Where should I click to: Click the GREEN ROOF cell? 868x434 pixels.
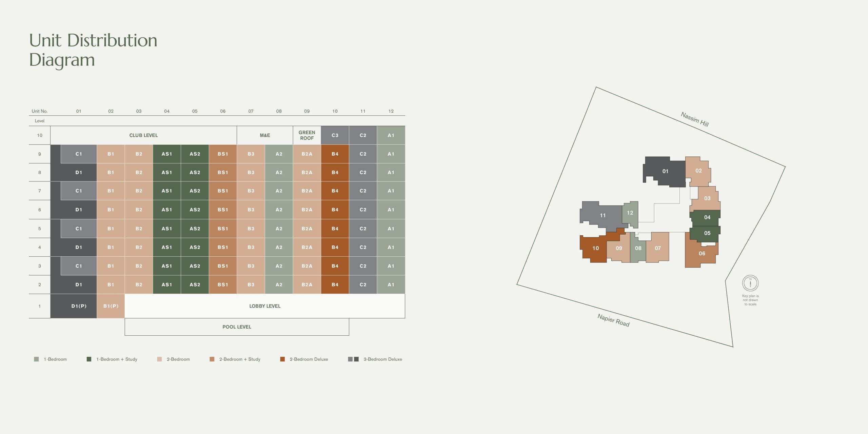(307, 135)
